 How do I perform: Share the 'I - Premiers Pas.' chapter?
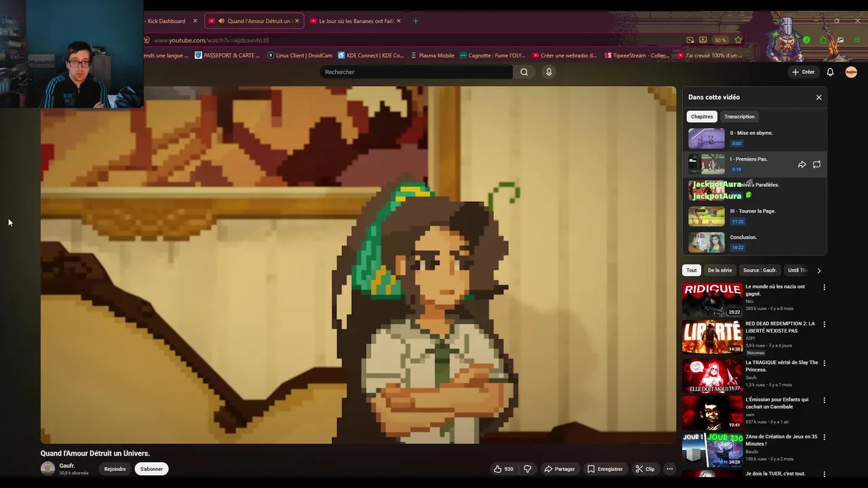point(802,164)
